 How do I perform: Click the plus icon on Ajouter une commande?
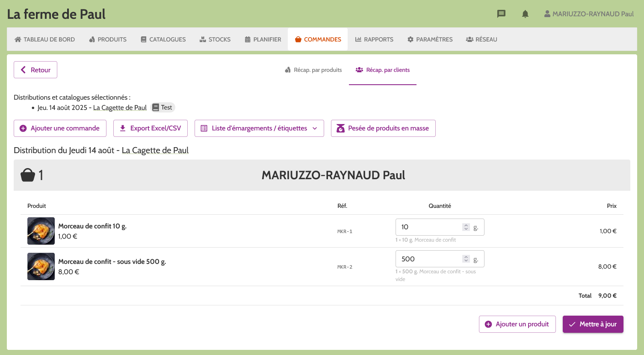pos(23,128)
